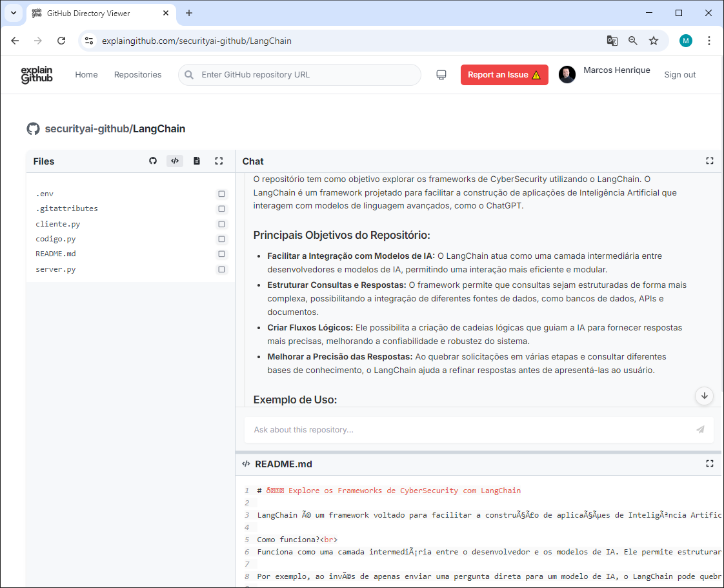724x588 pixels.
Task: Click 'Como funciona?' code line
Action: 297,540
